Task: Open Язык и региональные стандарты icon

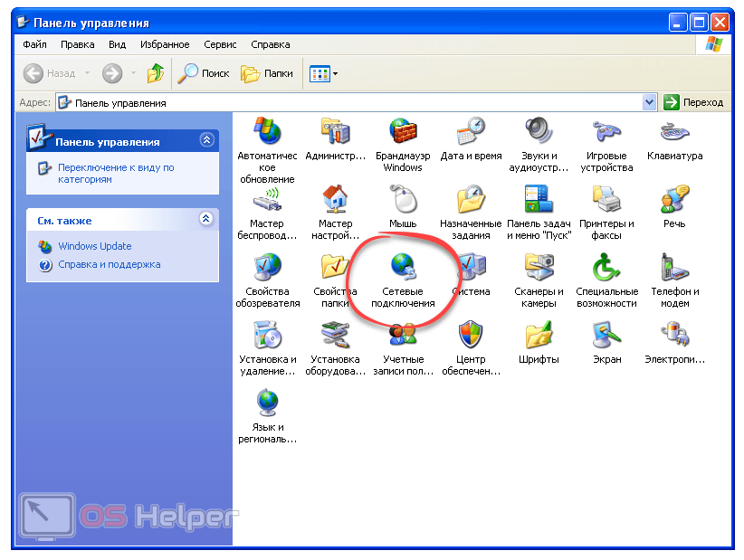Action: [267, 403]
